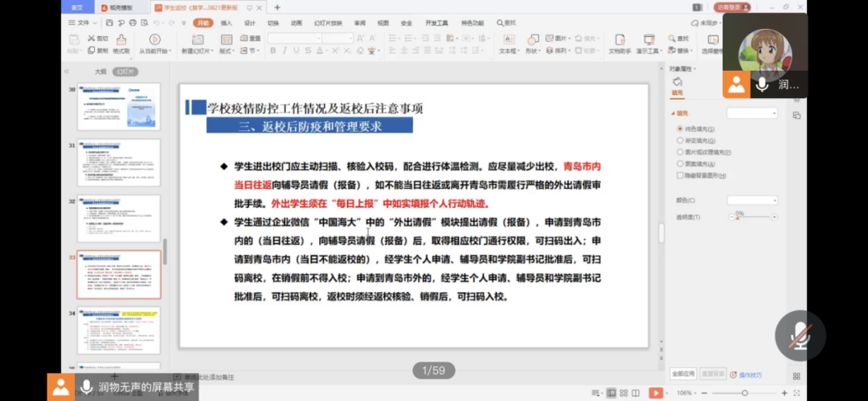The width and height of the screenshot is (868, 401).
Task: Click the 透明度 transparency slider
Action: (753, 218)
